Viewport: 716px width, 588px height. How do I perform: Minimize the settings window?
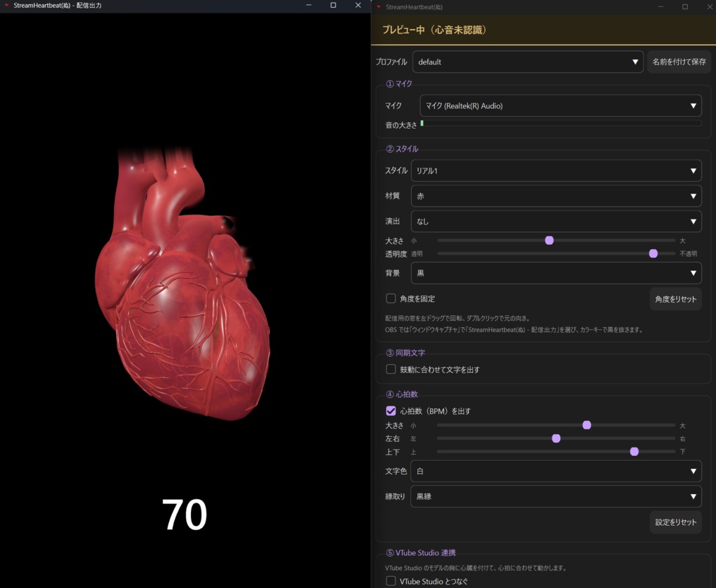coord(661,7)
